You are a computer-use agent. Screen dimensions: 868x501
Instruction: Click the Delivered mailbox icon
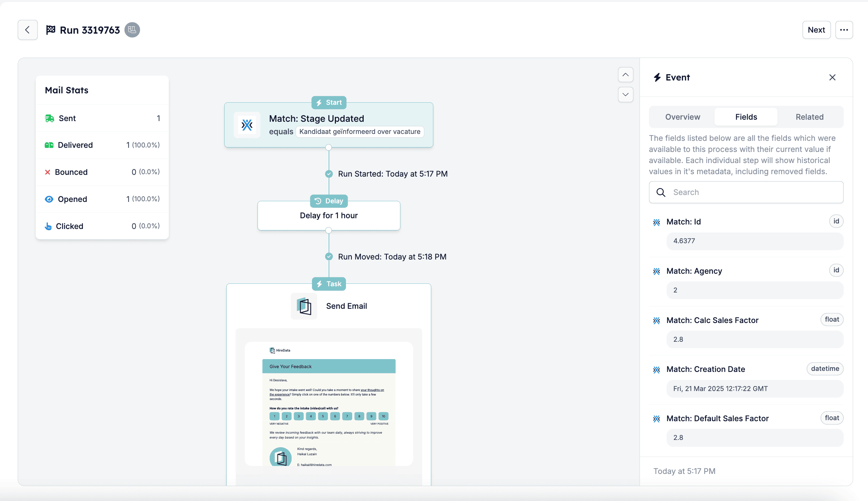coord(49,145)
